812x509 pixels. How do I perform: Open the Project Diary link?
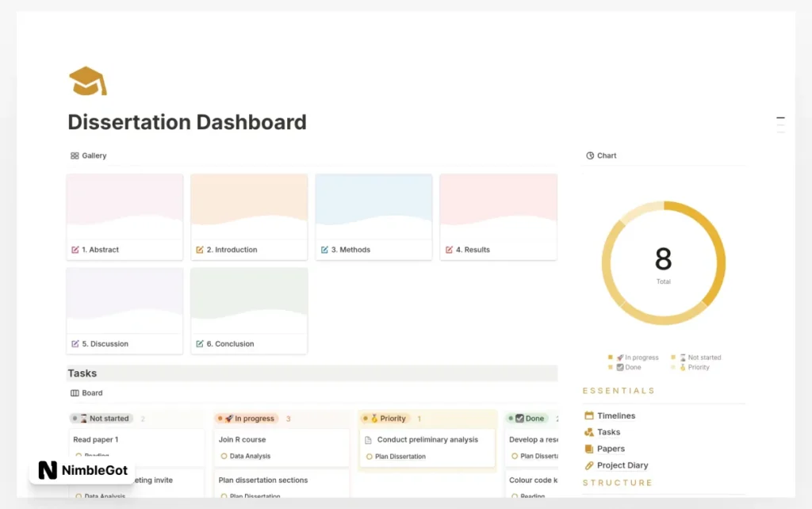pos(622,465)
